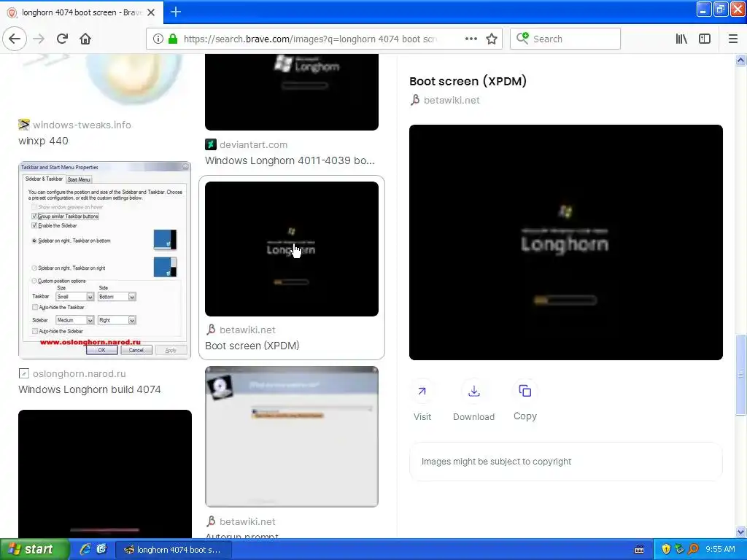Click the windows-tweaks.info source link
Screen dimensions: 747x560
82,125
